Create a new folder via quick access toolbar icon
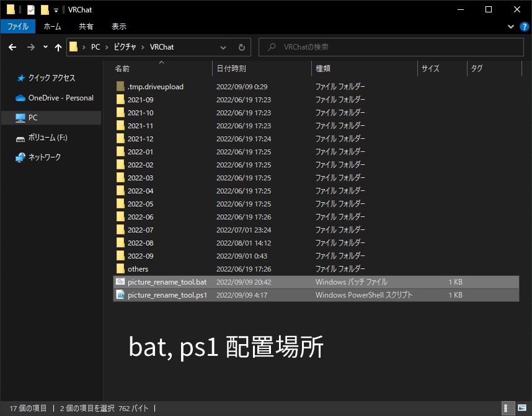The height and width of the screenshot is (416, 532). point(44,9)
